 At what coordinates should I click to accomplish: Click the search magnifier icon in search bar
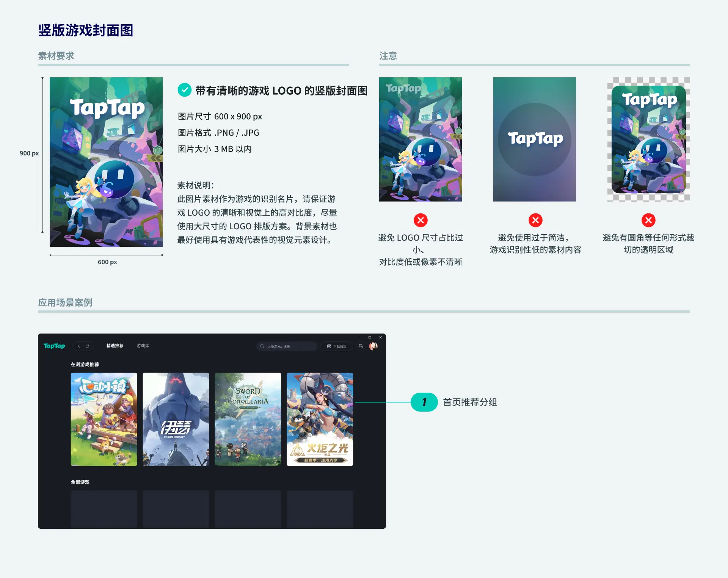262,346
